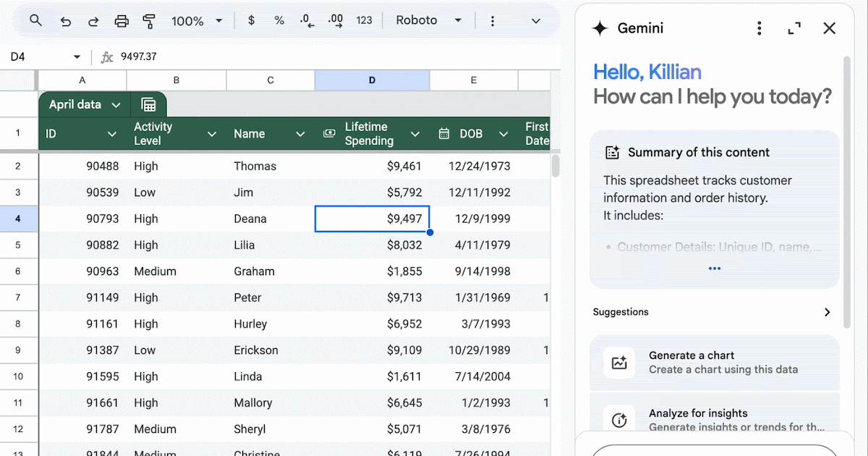Apply currency format with dollar icon
This screenshot has width=868, height=456.
[x=251, y=21]
